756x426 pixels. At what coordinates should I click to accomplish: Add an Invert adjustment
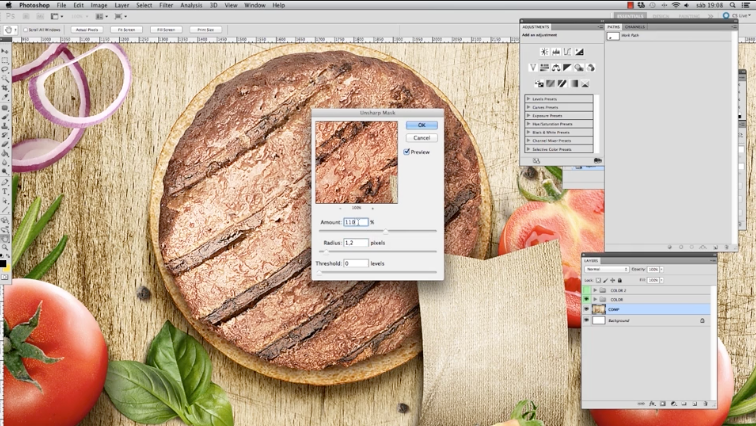click(539, 83)
